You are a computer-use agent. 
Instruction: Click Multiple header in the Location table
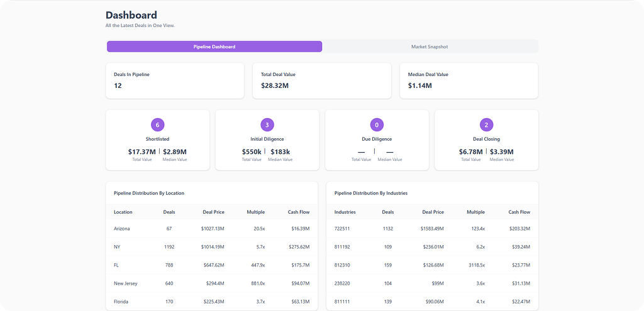pos(255,212)
